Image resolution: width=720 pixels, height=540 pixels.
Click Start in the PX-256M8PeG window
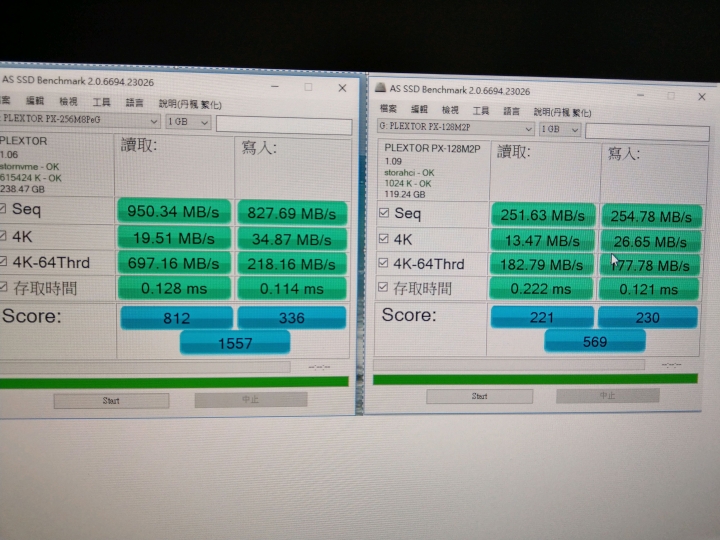click(111, 401)
